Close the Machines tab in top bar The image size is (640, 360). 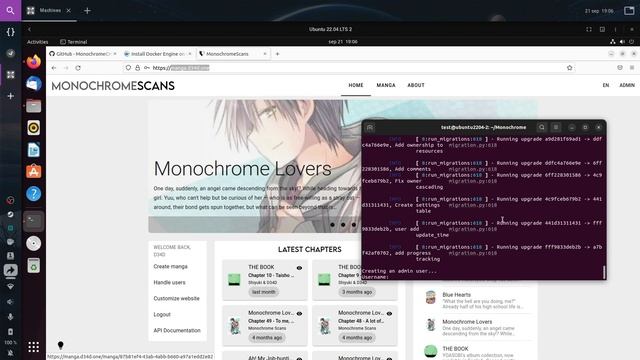pos(69,11)
